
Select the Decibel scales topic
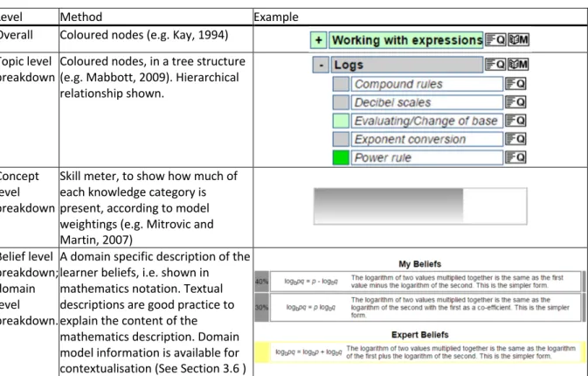pos(427,102)
